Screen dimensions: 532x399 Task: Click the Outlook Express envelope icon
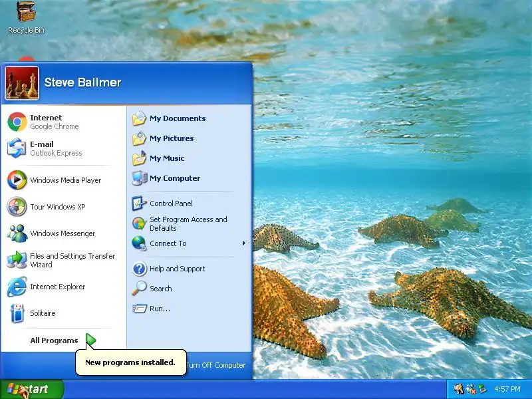(17, 148)
